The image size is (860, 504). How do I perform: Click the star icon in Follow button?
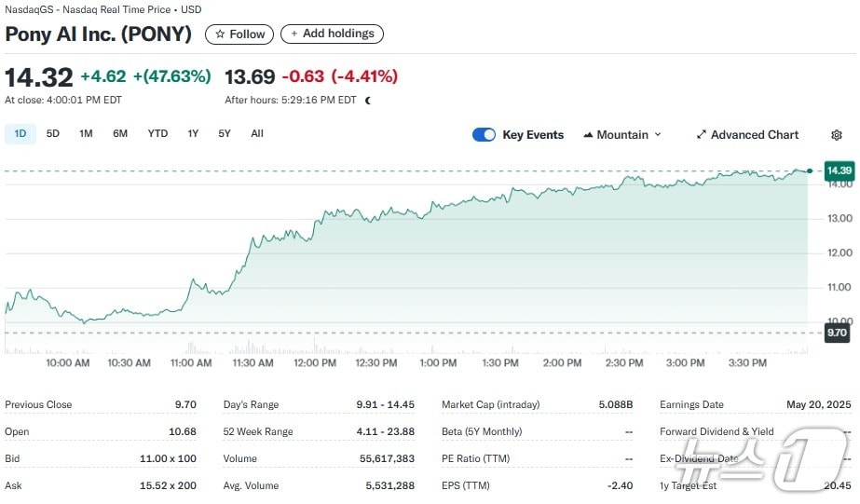pyautogui.click(x=220, y=34)
